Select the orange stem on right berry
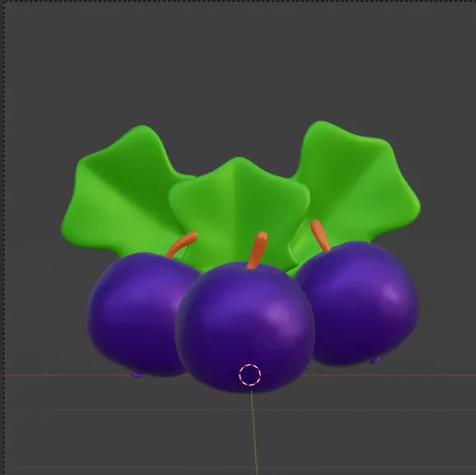 pos(320,235)
